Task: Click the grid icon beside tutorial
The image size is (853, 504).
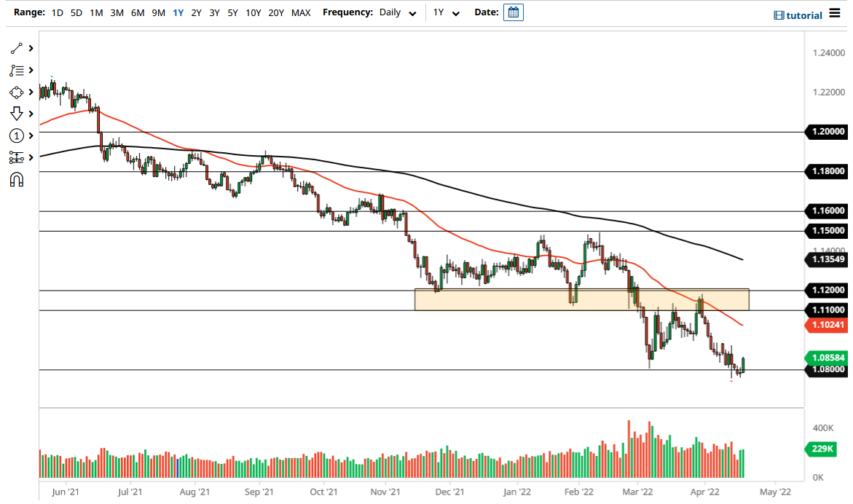Action: (x=779, y=15)
